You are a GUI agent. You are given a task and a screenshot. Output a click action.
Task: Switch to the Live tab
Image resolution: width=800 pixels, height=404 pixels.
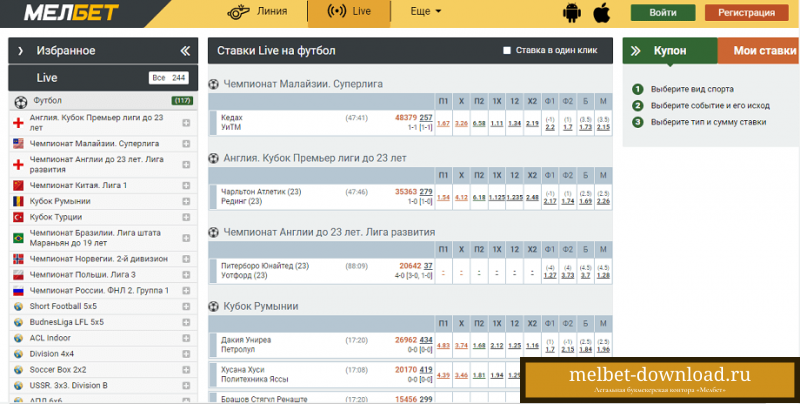pyautogui.click(x=349, y=12)
